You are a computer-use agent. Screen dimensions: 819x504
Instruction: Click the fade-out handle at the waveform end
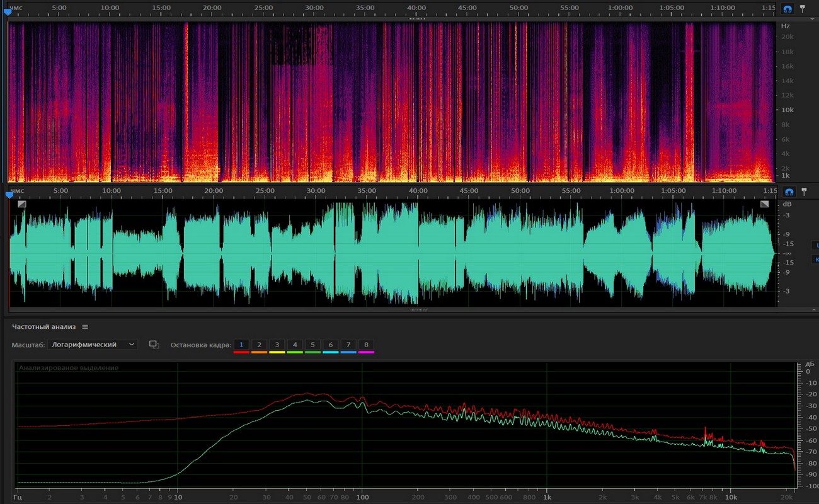(764, 203)
